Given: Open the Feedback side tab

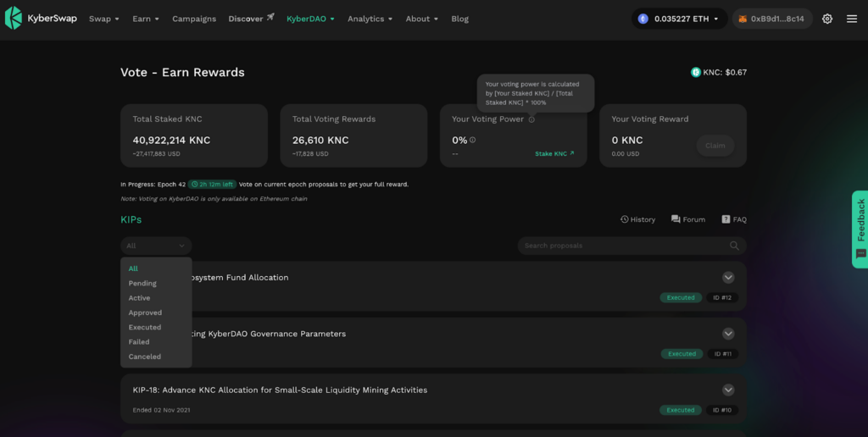Looking at the screenshot, I should pos(860,229).
